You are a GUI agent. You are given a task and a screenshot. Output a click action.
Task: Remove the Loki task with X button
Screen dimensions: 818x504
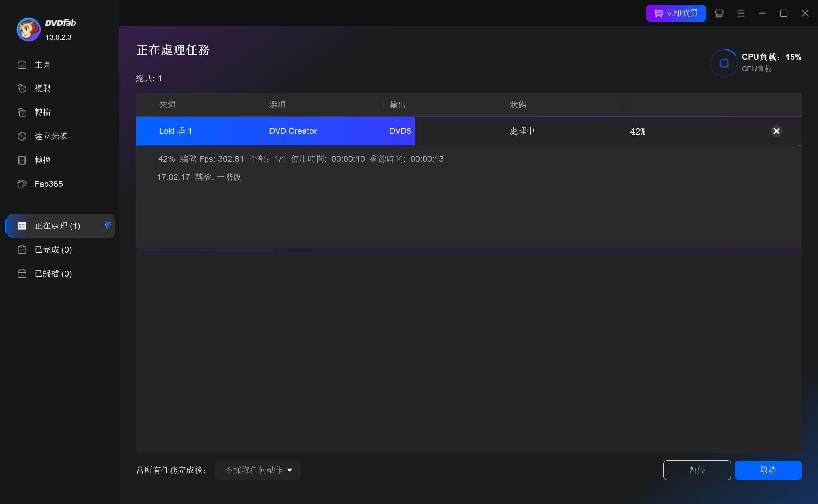pos(776,131)
